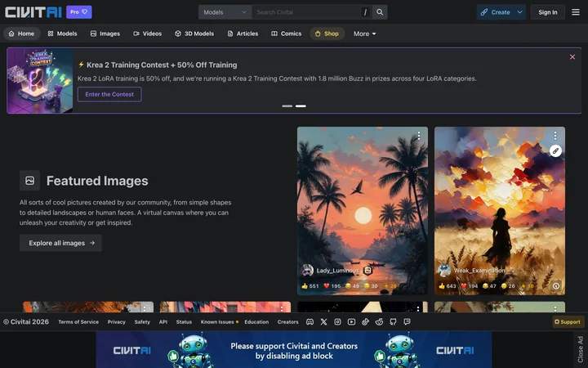This screenshot has height=368, width=588.
Task: Go to the Comics tab
Action: 287,34
